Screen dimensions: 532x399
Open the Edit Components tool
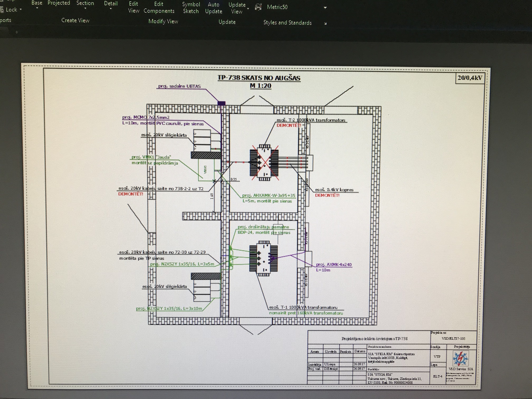159,7
